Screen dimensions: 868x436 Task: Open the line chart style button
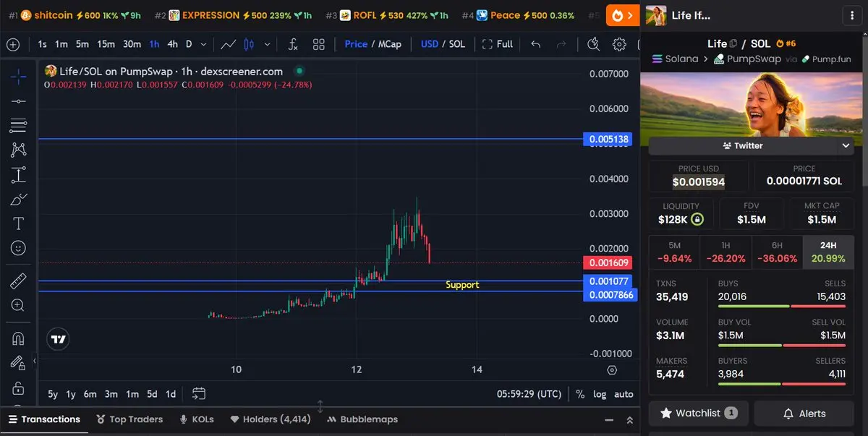click(x=229, y=44)
